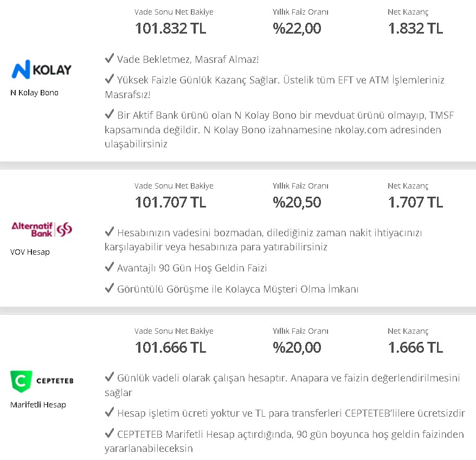Screen dimensions: 476x460
Task: Select the 1.666 TL net earnings value
Action: coord(415,347)
